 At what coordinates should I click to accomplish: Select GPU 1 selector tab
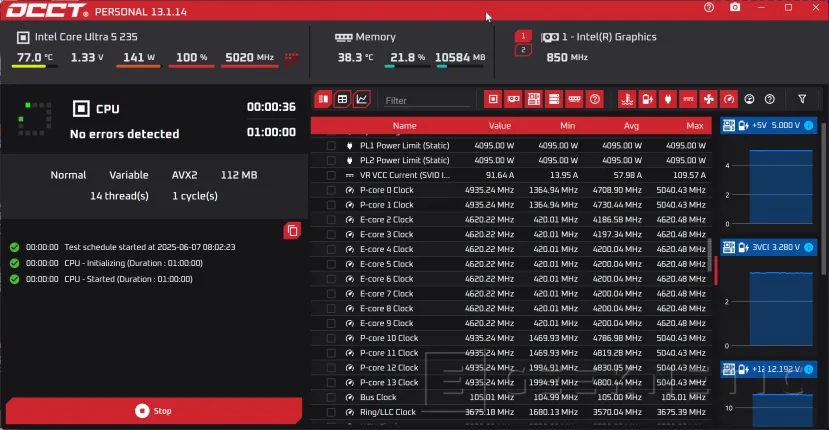tap(523, 36)
